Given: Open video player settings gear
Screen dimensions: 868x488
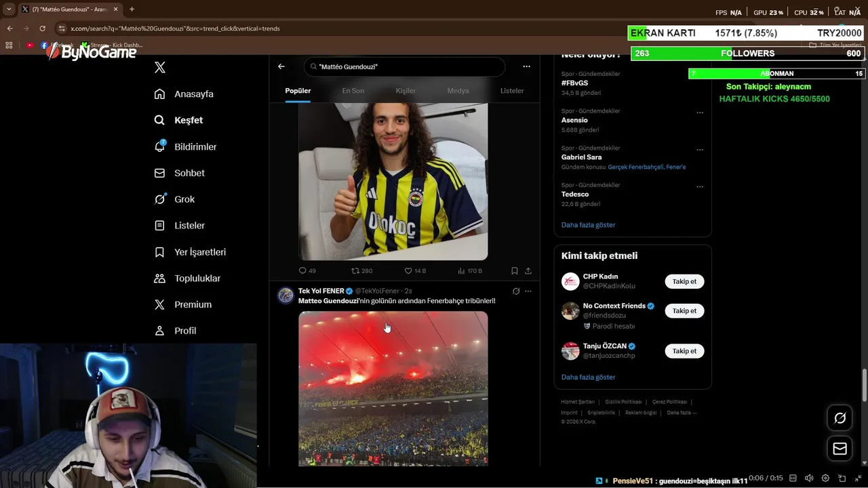Looking at the screenshot, I should point(825,479).
